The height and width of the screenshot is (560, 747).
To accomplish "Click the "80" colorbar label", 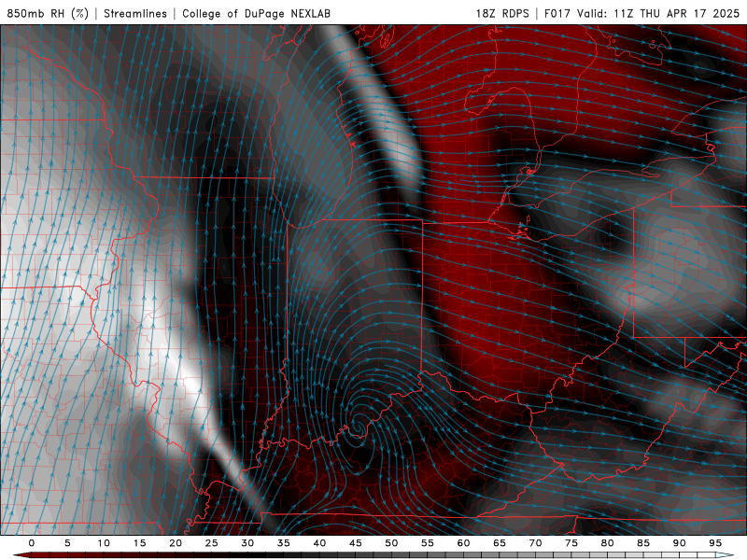I will tap(608, 543).
